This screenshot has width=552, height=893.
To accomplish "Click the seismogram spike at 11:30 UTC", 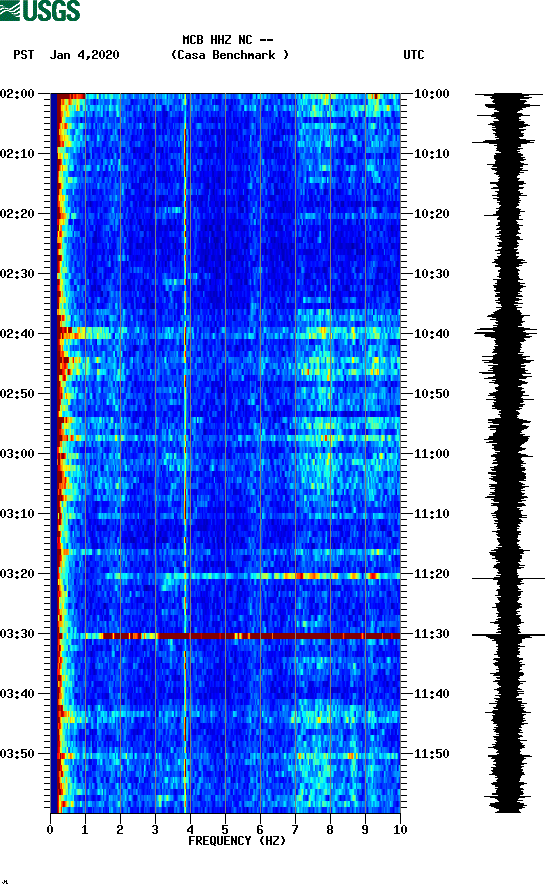I will (508, 634).
